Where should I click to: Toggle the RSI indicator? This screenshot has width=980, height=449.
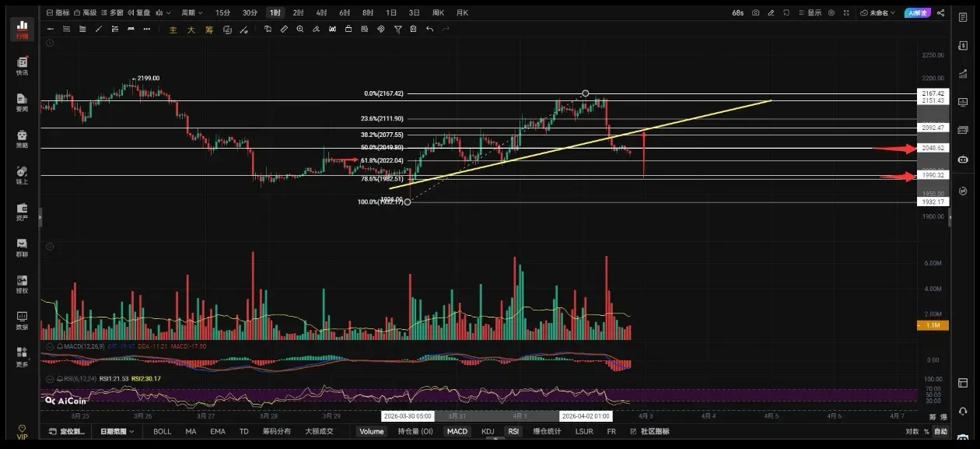(x=513, y=431)
